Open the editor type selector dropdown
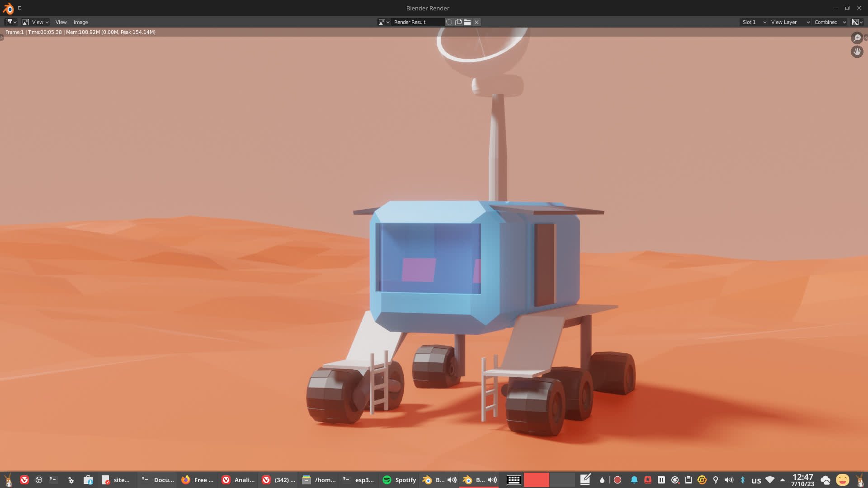The height and width of the screenshot is (488, 868). [11, 22]
